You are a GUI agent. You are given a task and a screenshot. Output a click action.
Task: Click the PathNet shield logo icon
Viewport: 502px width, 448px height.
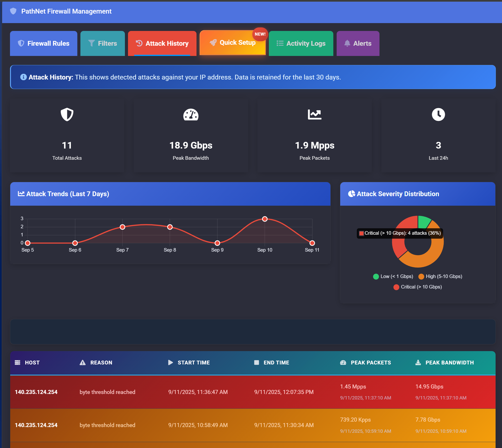pyautogui.click(x=13, y=11)
